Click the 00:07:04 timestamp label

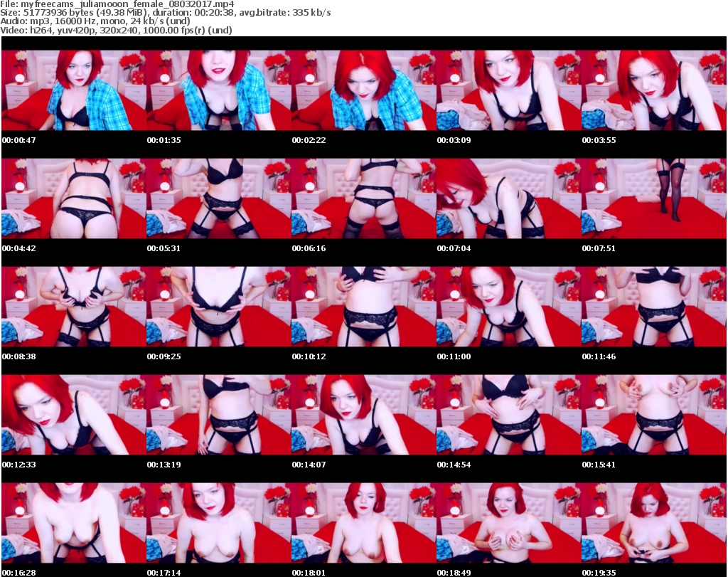click(454, 248)
